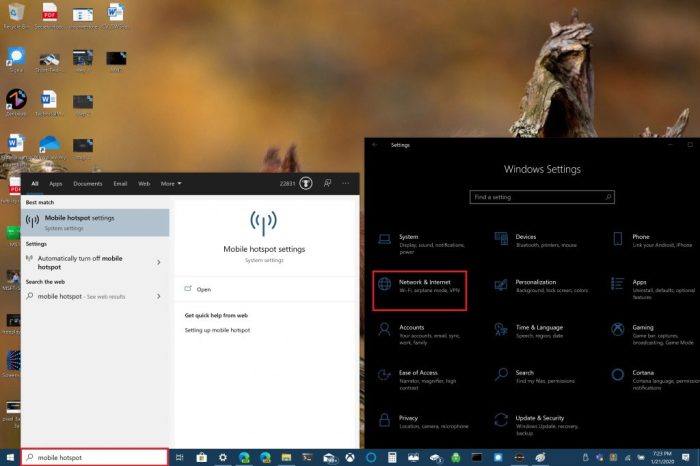The image size is (700, 466).
Task: Open the Accounts settings category
Action: click(411, 331)
